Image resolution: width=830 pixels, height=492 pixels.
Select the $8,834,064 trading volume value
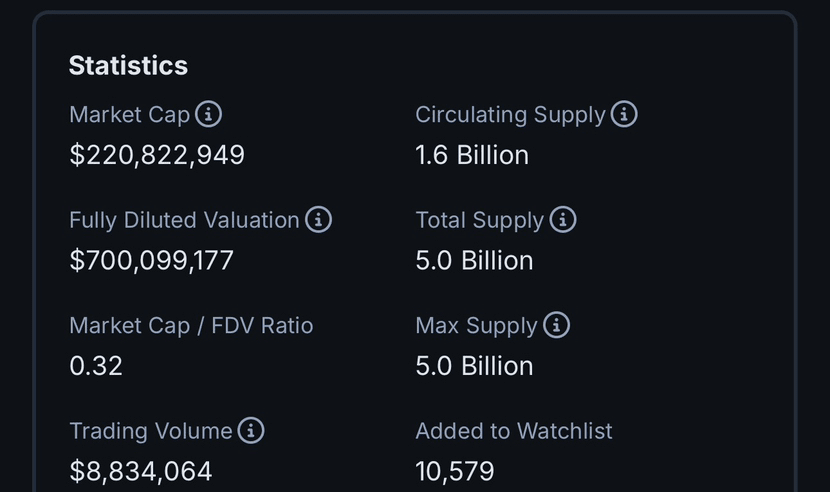(140, 471)
